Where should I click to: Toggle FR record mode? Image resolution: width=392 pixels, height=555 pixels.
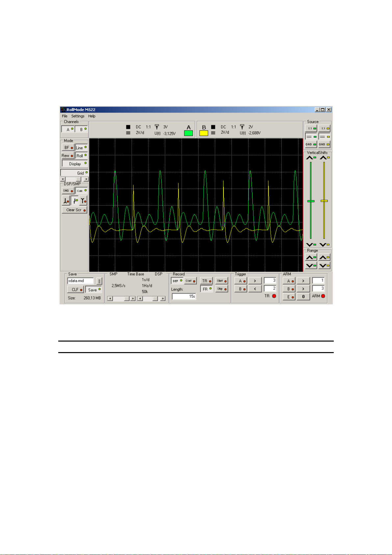tap(206, 289)
